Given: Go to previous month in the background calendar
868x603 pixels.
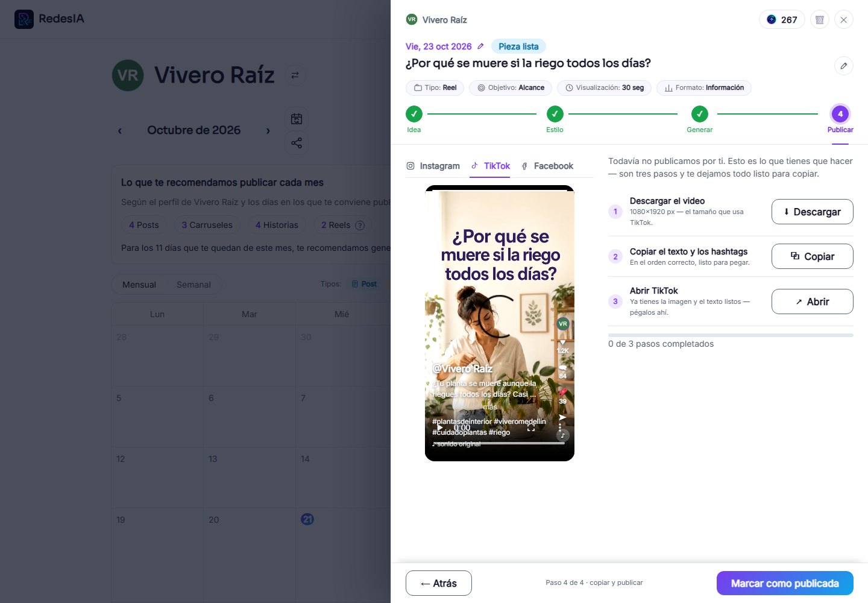Looking at the screenshot, I should click(x=120, y=130).
